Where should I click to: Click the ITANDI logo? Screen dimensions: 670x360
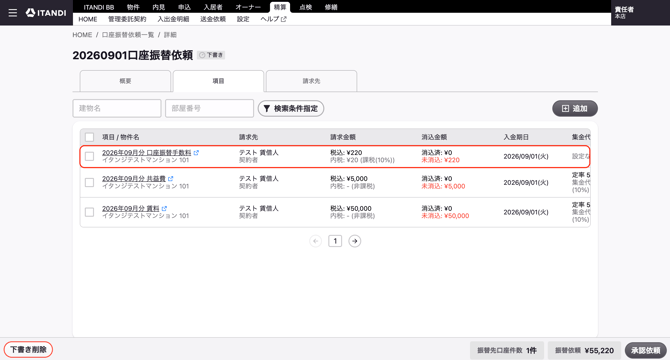[x=46, y=13]
